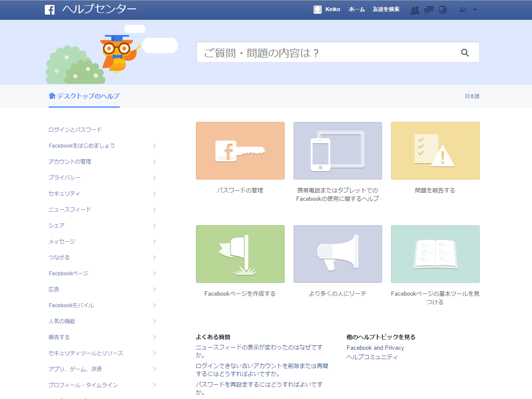Screen dimensions: 532x399
Task: Select the デスクトップのヘルプ tab
Action: click(84, 96)
